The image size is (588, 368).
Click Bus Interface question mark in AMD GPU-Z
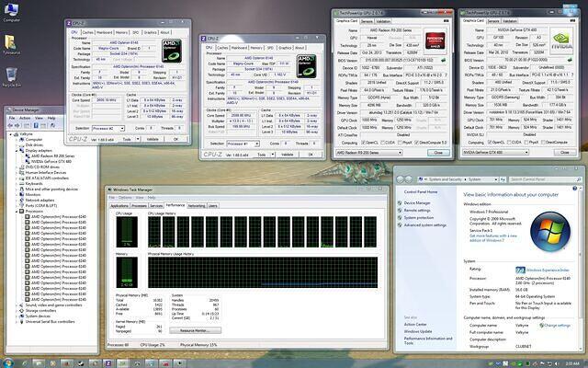(445, 75)
